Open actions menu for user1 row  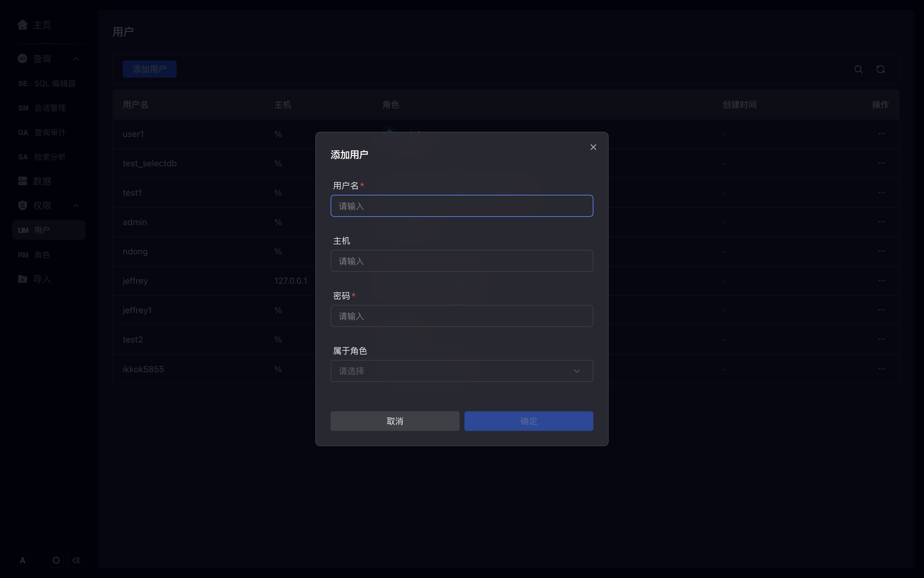pos(882,134)
